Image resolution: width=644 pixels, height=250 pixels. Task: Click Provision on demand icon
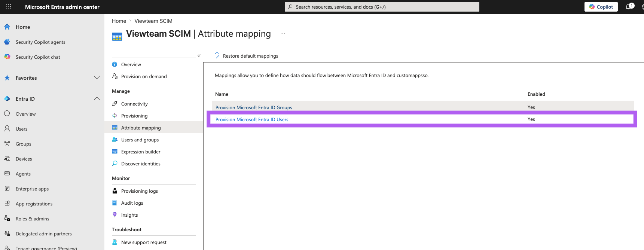pyautogui.click(x=115, y=76)
